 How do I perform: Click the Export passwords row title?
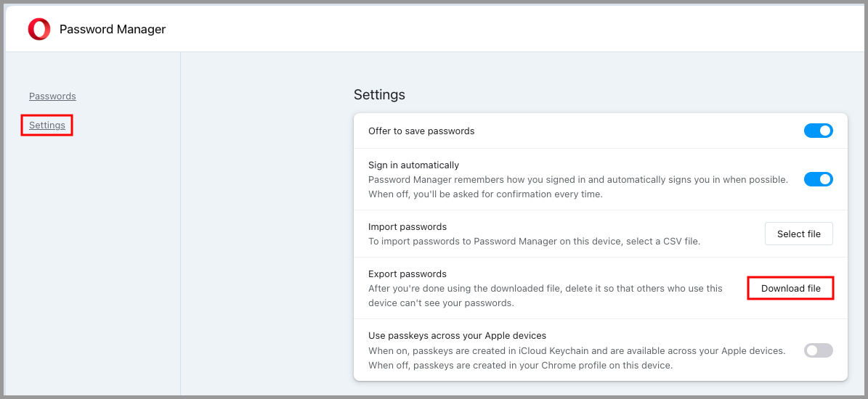[x=407, y=273]
